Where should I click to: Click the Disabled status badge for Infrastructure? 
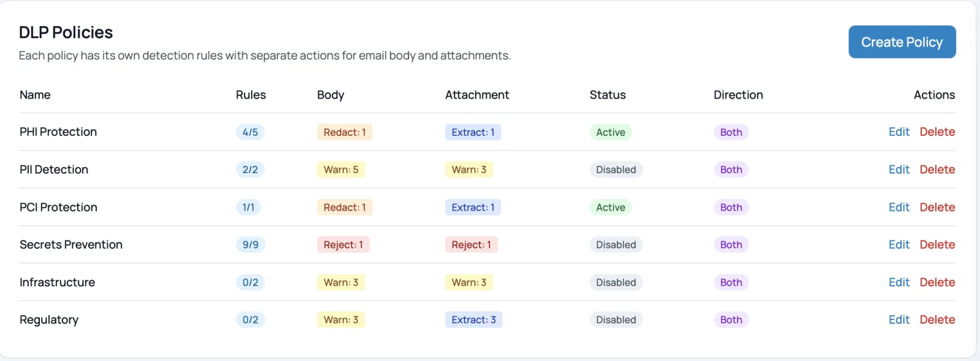pos(616,282)
